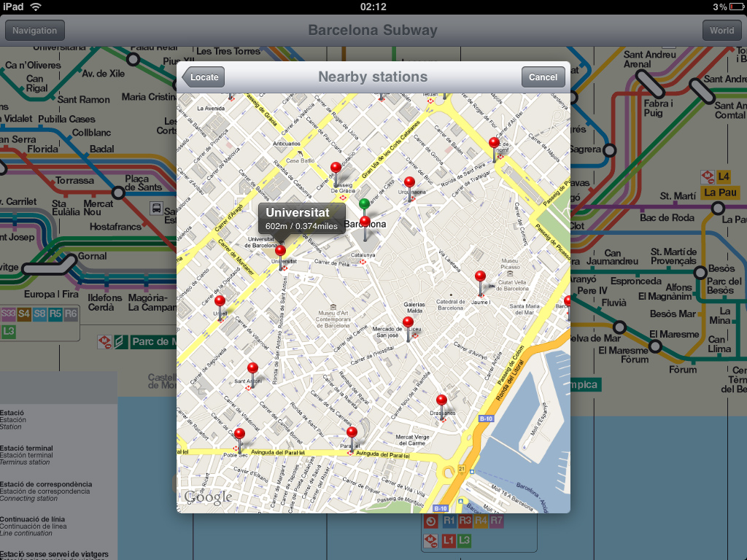Tap the red Catalunya pin below green marker
747x560 pixels.
click(365, 223)
